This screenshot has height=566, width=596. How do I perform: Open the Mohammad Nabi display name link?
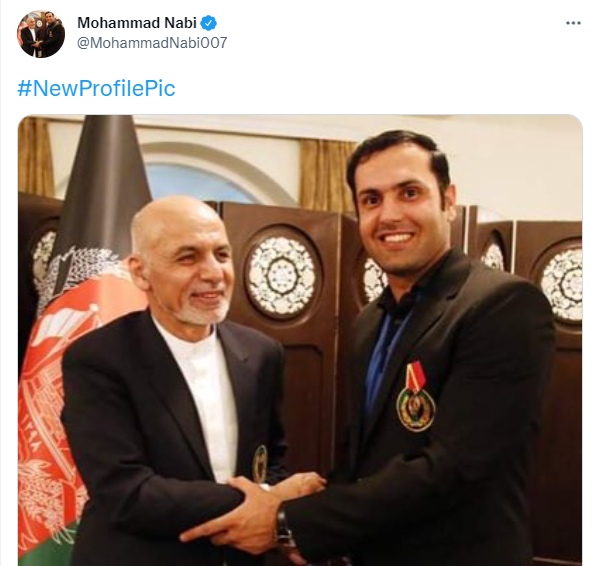137,23
